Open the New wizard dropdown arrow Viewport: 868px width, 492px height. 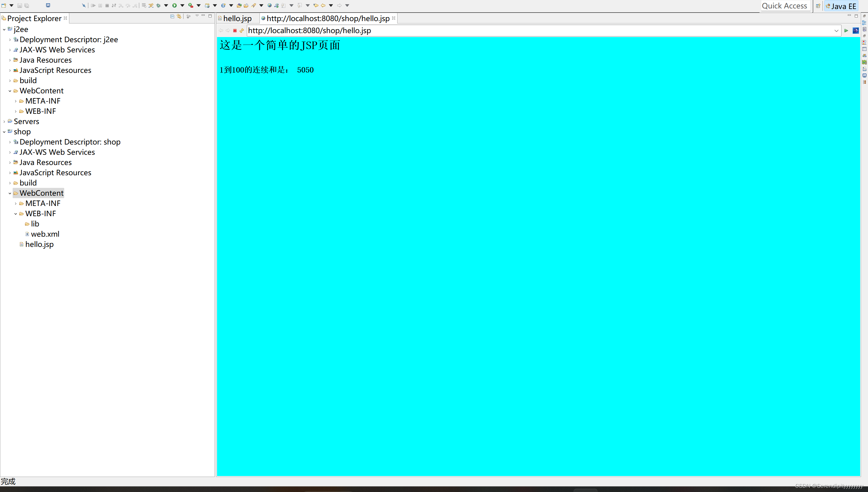[11, 5]
